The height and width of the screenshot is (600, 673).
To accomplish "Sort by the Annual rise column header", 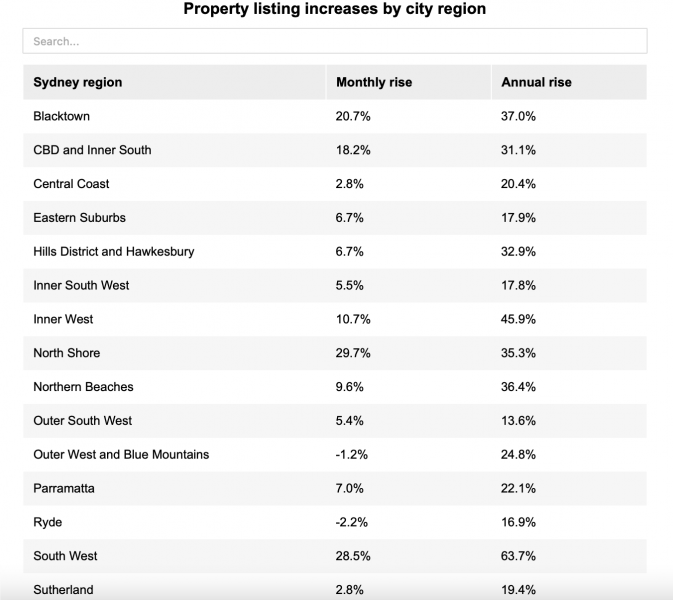I will [x=536, y=82].
